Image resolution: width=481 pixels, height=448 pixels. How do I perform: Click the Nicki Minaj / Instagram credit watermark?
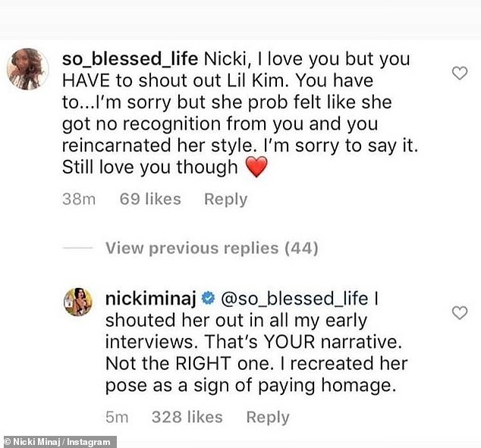pos(59,441)
